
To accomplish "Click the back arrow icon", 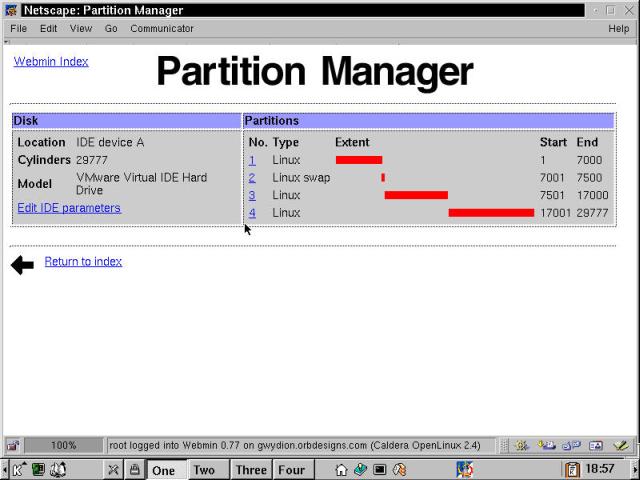I will tap(22, 264).
